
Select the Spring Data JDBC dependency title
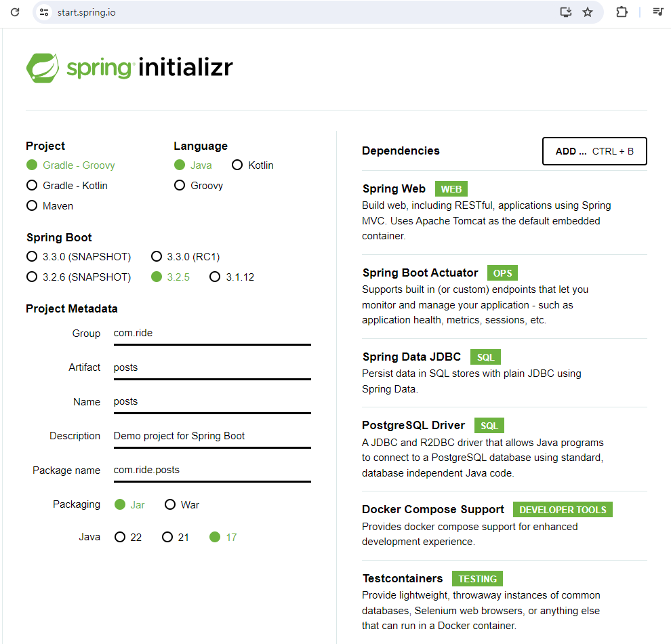pyautogui.click(x=411, y=357)
